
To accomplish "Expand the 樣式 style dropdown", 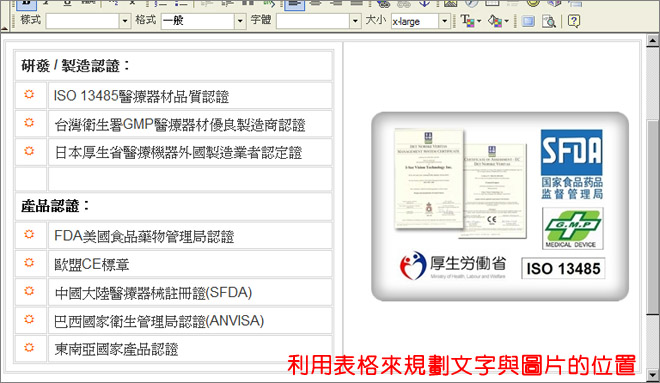I will [124, 21].
